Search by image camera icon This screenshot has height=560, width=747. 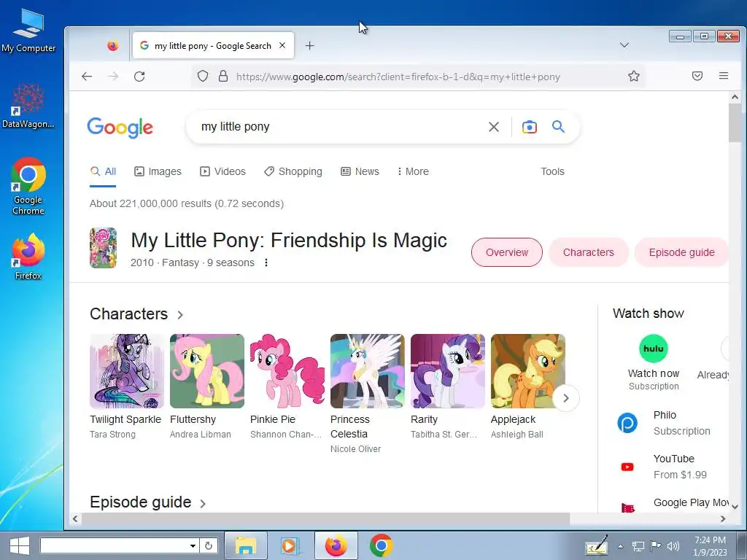coord(530,127)
